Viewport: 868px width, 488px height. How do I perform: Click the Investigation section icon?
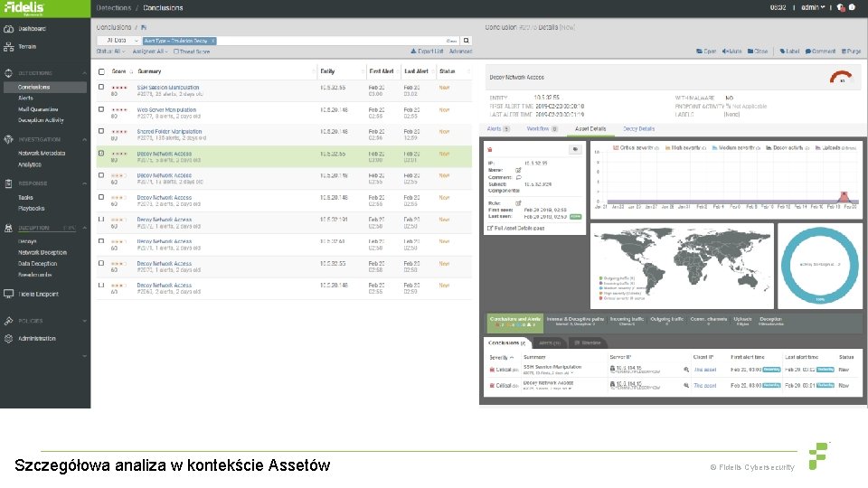(x=8, y=139)
